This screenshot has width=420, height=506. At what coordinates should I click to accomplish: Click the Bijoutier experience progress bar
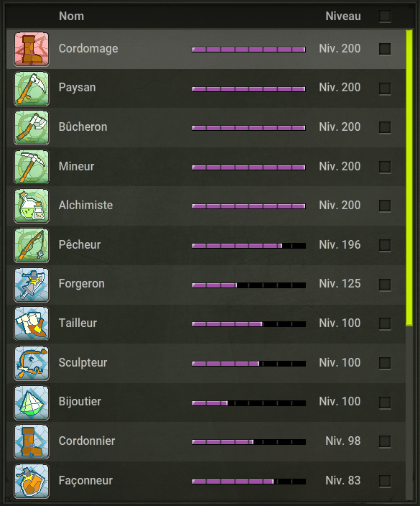click(x=249, y=403)
